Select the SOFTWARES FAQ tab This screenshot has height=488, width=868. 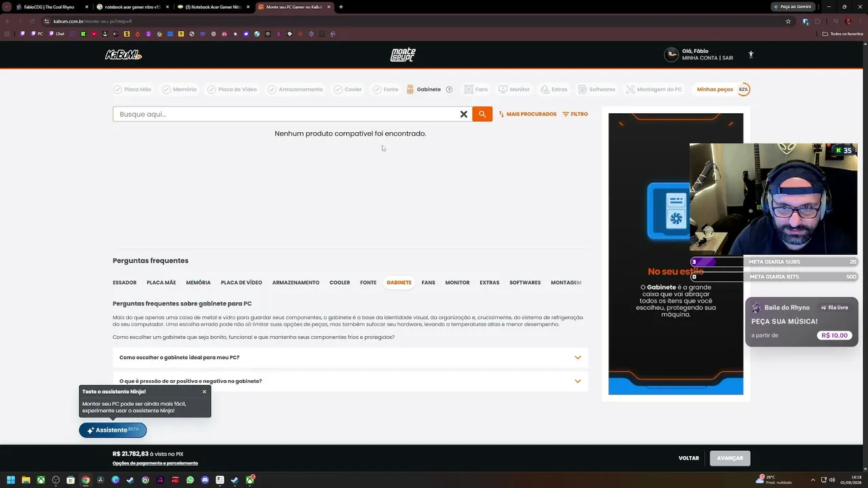(x=526, y=283)
